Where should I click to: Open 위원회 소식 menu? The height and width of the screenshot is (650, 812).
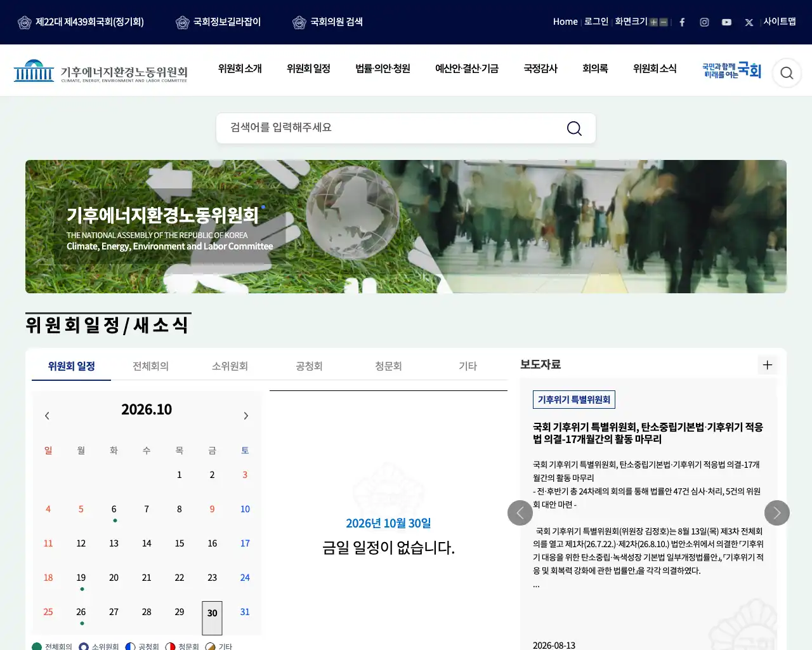tap(655, 69)
